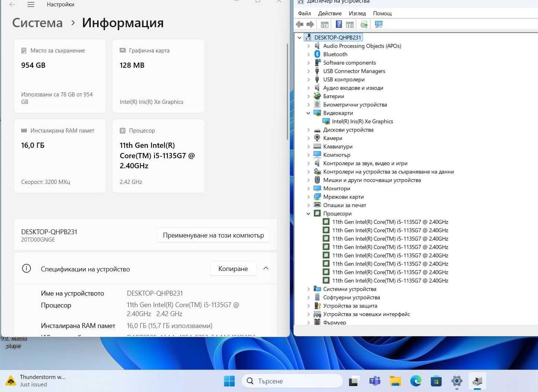Viewport: 538px width, 392px height.
Task: Select Контролери на устройства за съхраняване
Action: pyautogui.click(x=388, y=172)
